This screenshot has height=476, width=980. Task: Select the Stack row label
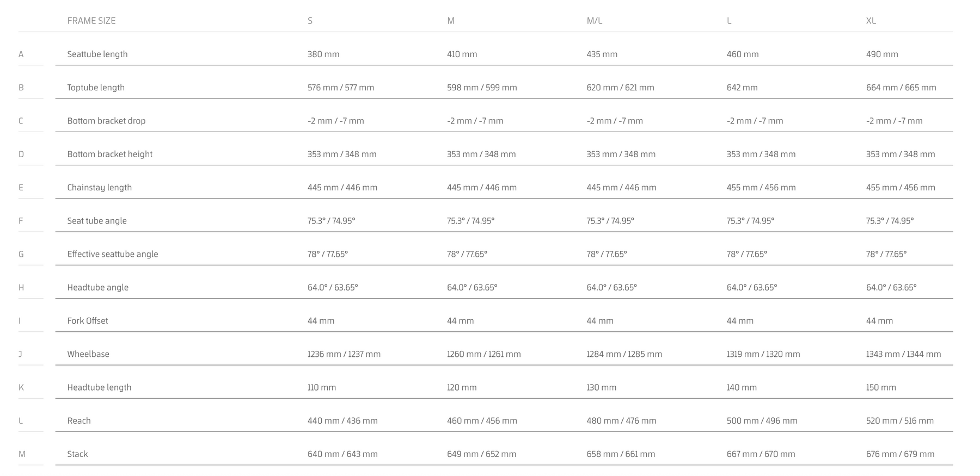[x=77, y=454]
